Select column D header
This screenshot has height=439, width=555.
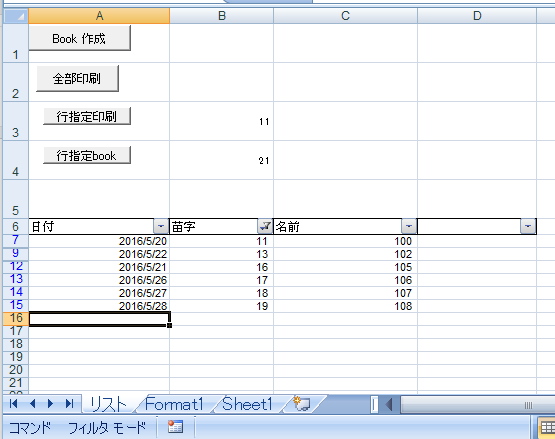(x=477, y=16)
